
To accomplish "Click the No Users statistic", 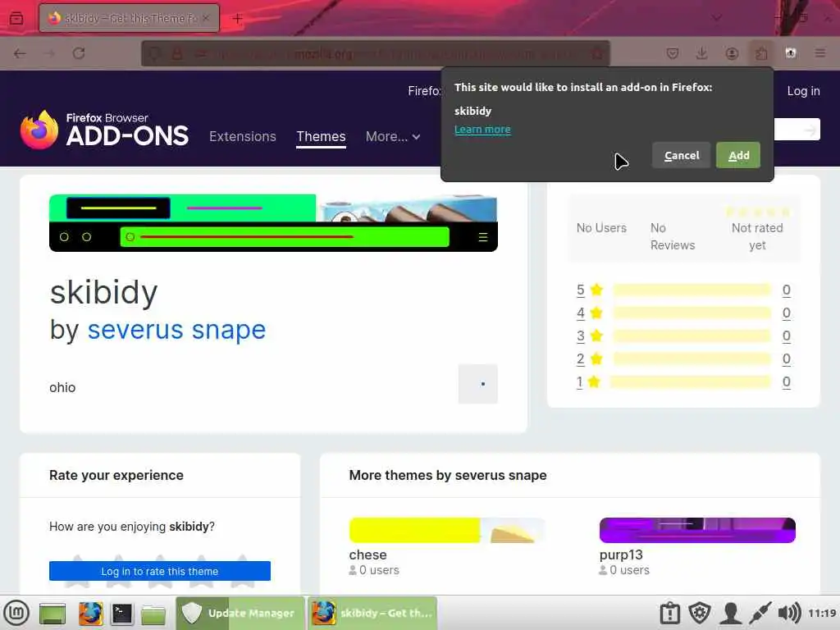I will (x=601, y=228).
